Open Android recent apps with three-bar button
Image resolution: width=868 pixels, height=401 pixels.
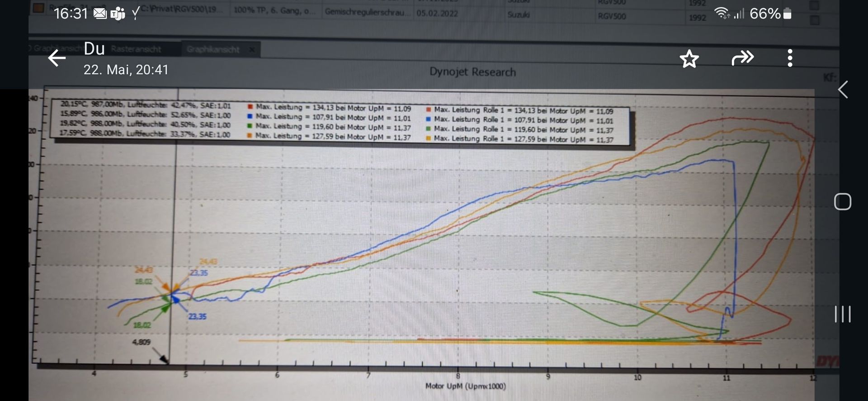pos(843,314)
